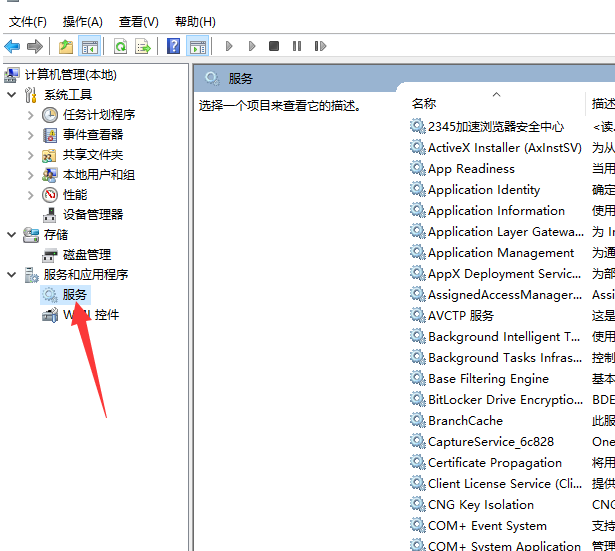615x551 pixels.
Task: Click gear icon beside BitLocker Drive Encryption
Action: (418, 400)
